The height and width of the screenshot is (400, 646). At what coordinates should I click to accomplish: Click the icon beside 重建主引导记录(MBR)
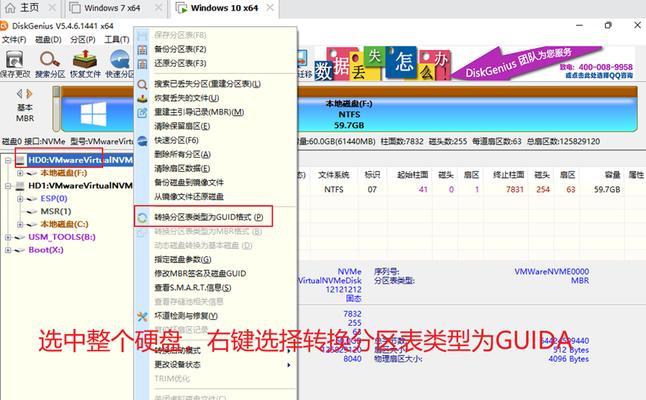click(142, 112)
